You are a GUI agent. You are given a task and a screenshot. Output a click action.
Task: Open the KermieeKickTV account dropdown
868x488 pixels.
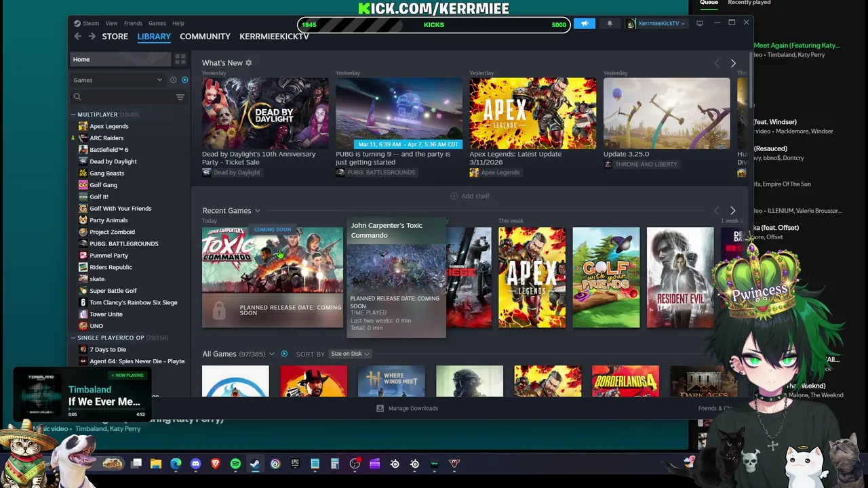tap(656, 24)
